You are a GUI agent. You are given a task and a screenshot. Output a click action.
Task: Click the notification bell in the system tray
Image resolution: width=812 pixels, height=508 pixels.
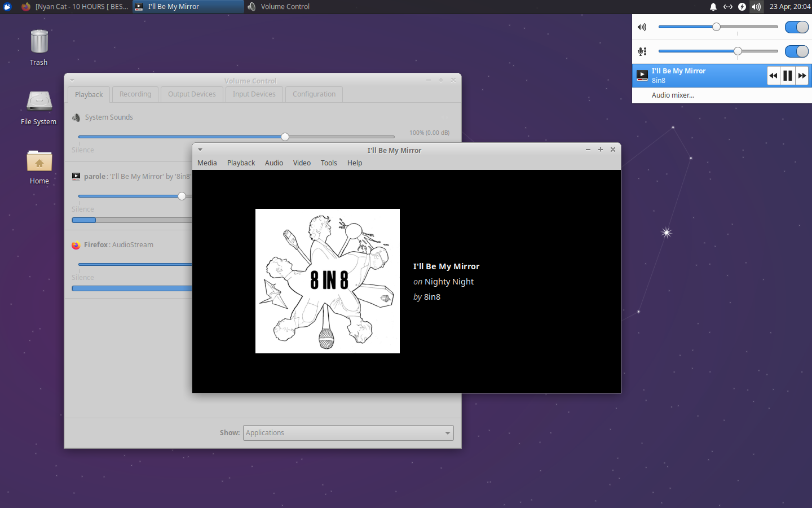click(x=713, y=6)
